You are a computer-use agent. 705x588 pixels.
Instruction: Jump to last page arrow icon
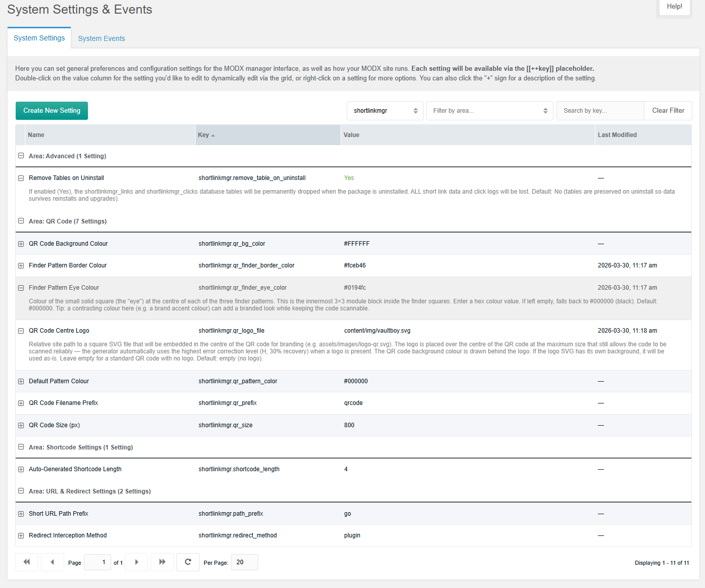[x=162, y=562]
